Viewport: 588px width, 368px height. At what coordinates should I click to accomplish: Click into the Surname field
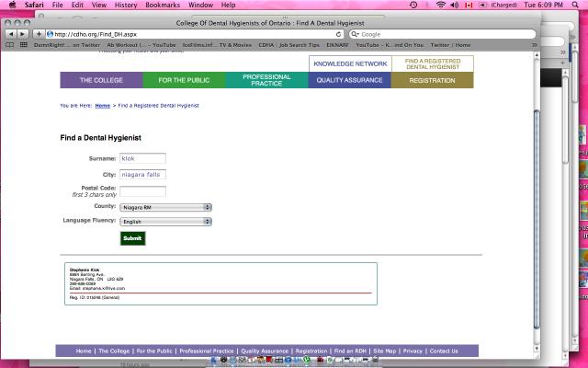pyautogui.click(x=142, y=158)
